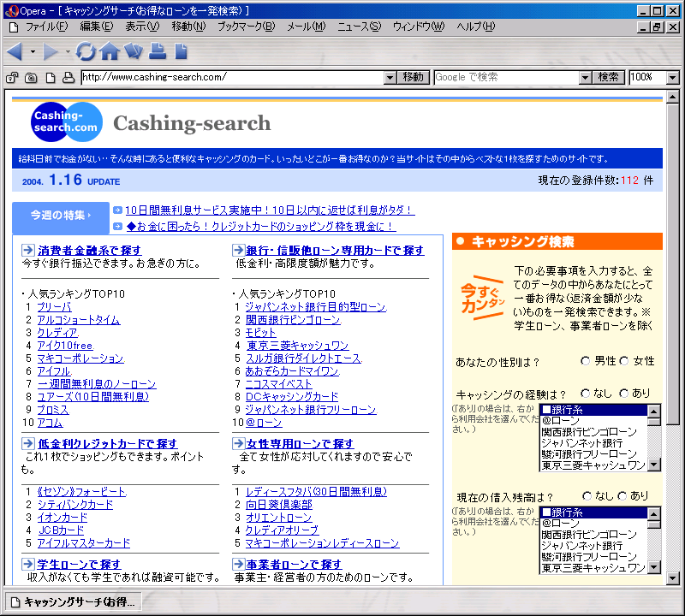The width and height of the screenshot is (685, 616).
Task: Open the ブックマーク menu
Action: click(247, 27)
